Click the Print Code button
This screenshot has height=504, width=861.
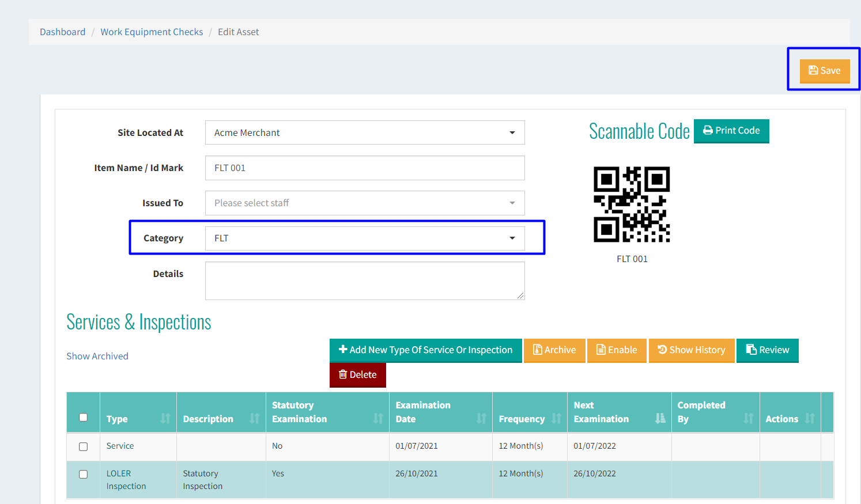731,131
